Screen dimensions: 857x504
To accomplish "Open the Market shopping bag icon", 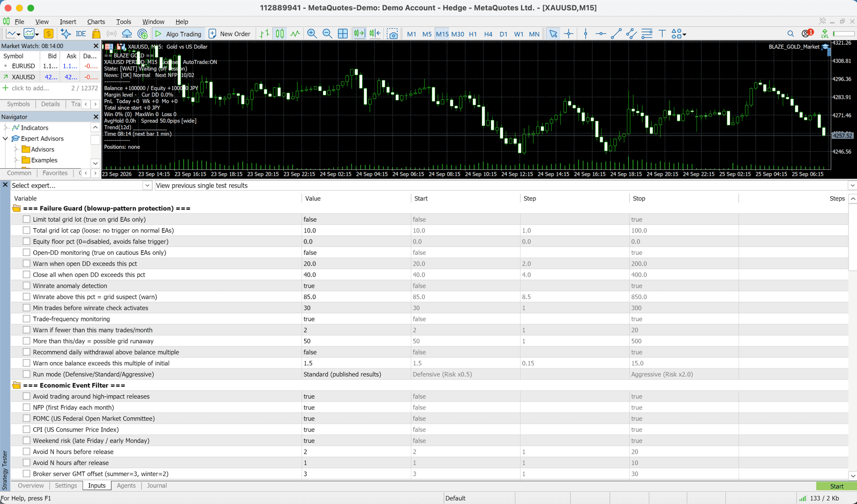I will [x=96, y=34].
